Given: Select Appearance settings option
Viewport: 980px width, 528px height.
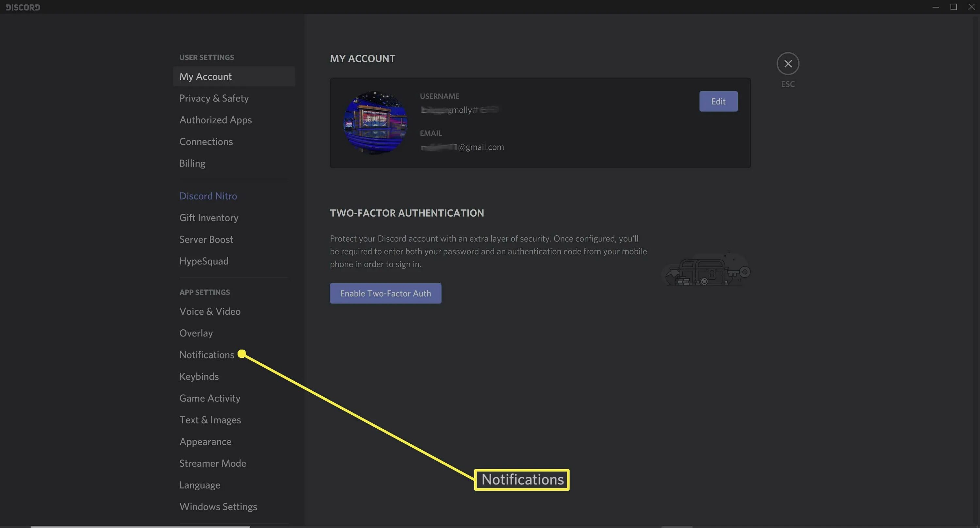Looking at the screenshot, I should tap(205, 441).
